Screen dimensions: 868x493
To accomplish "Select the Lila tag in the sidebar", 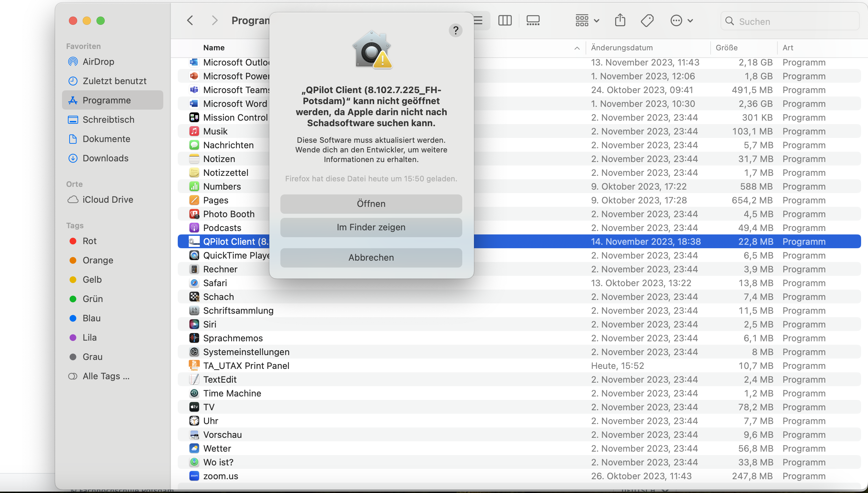I will pyautogui.click(x=112, y=338).
